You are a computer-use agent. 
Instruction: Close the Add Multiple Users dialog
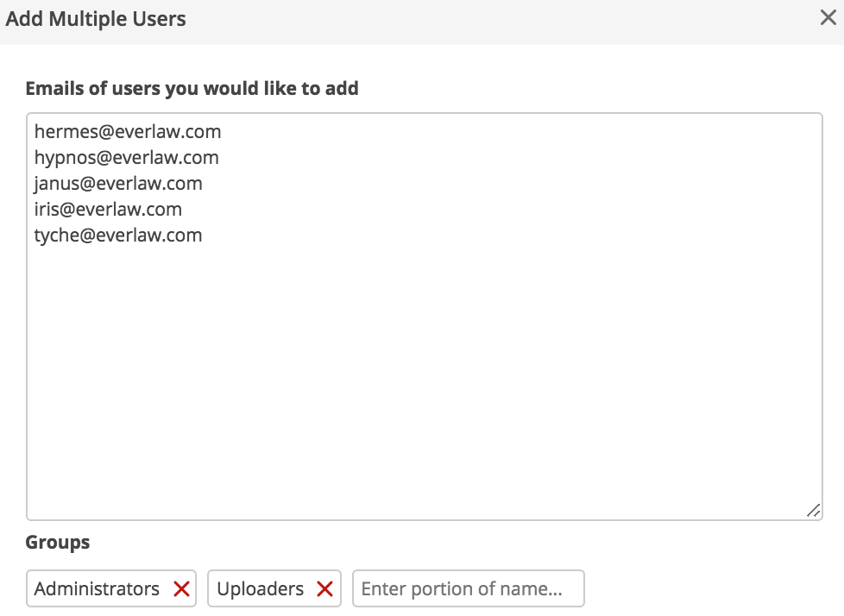click(828, 18)
